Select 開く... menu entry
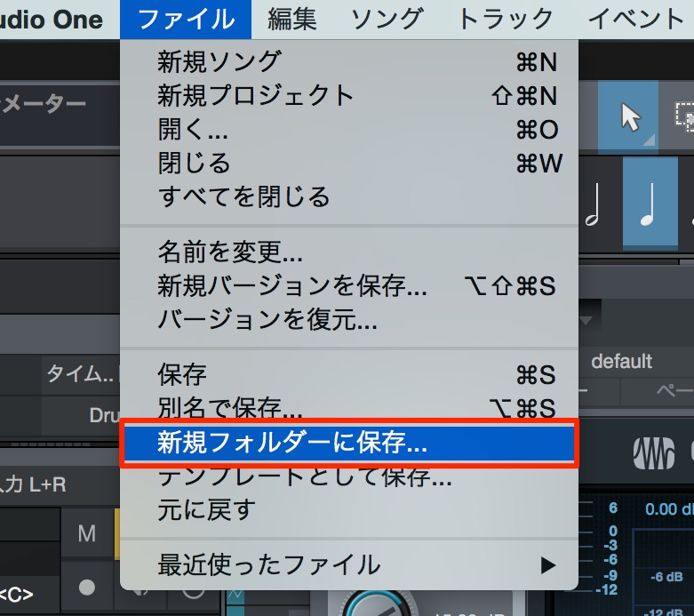This screenshot has height=616, width=694. click(x=348, y=129)
